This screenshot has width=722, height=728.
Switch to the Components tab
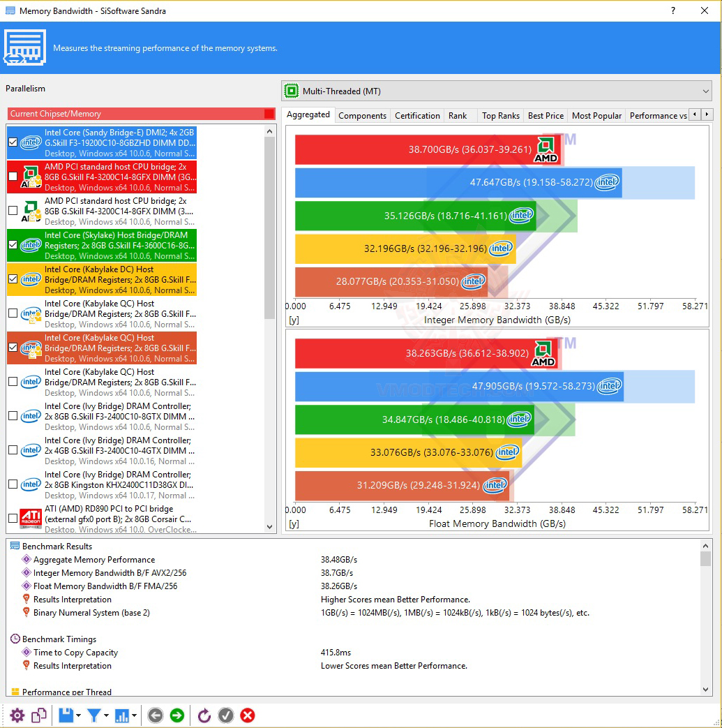362,116
